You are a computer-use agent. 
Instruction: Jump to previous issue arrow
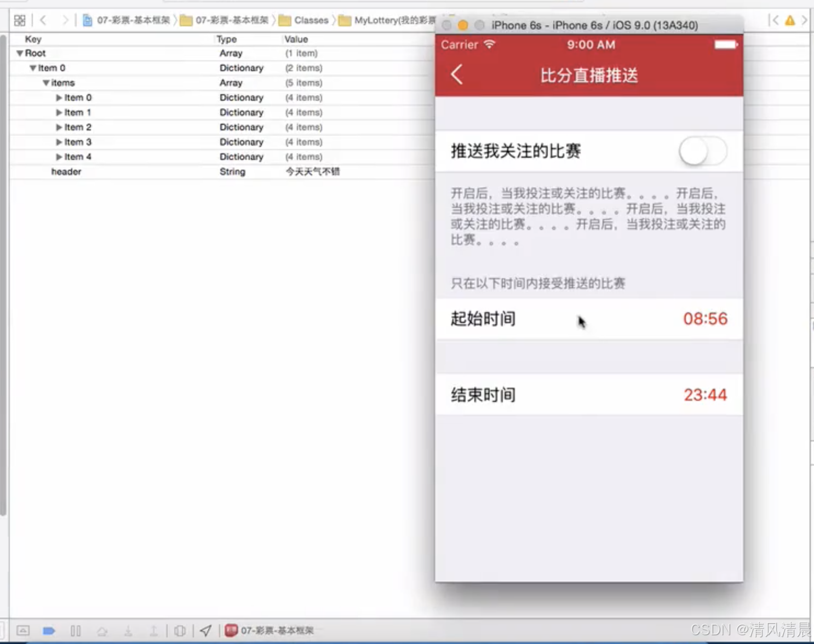click(x=774, y=20)
